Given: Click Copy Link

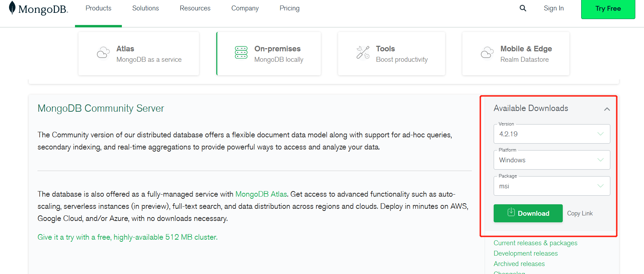Looking at the screenshot, I should click(580, 213).
